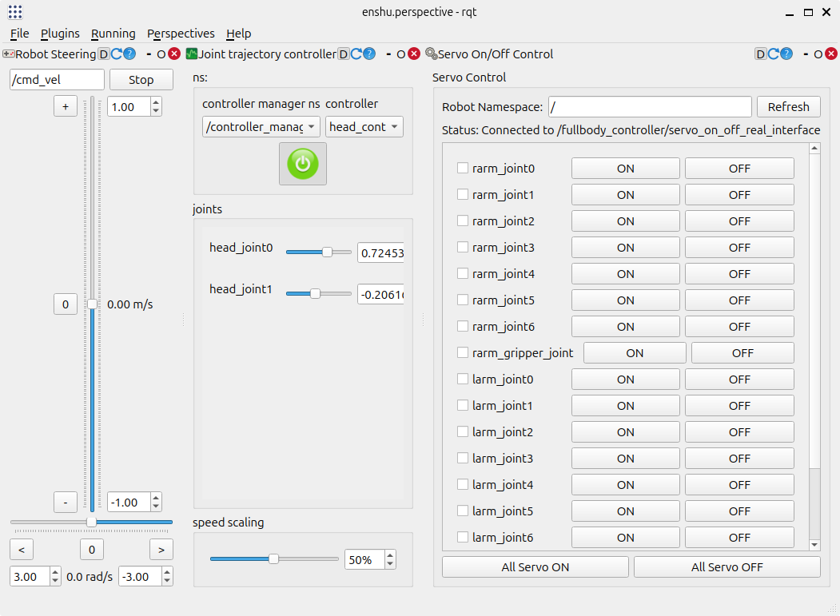Screen dimensions: 840x616
Task: Close the Servo On/Off Control plugin
Action: 831,54
